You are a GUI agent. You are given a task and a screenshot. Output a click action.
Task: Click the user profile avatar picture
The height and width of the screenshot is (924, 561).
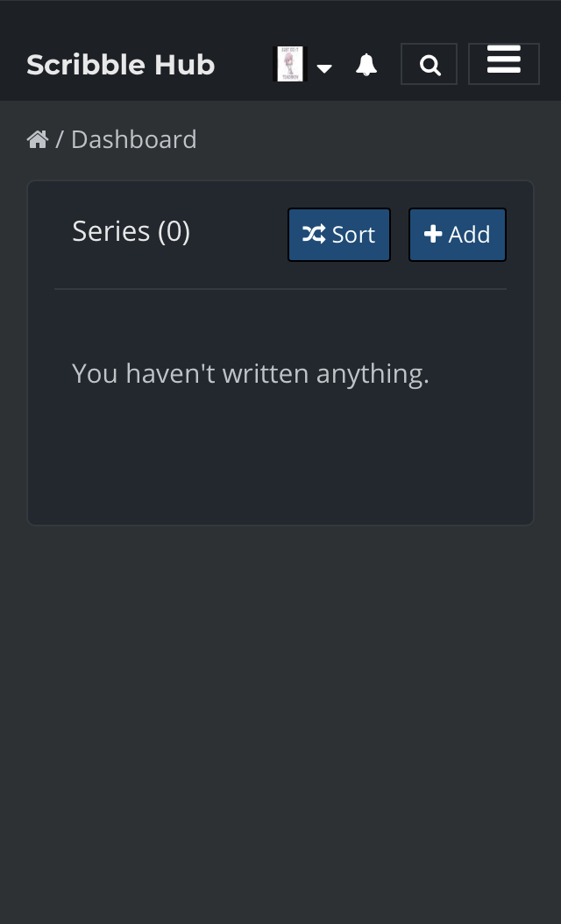click(x=290, y=64)
